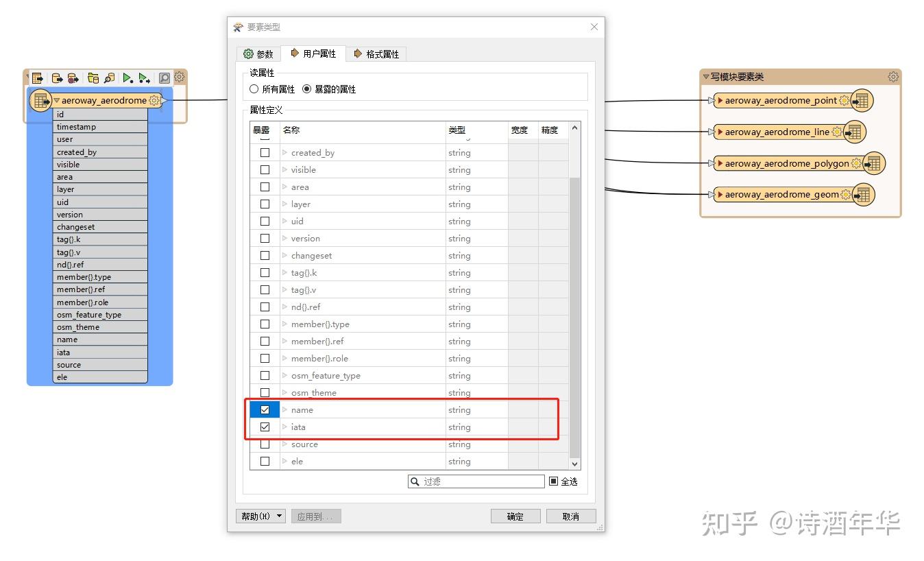
Task: Expand the aeroway_aerodrome_polygon writer node
Action: tap(720, 163)
